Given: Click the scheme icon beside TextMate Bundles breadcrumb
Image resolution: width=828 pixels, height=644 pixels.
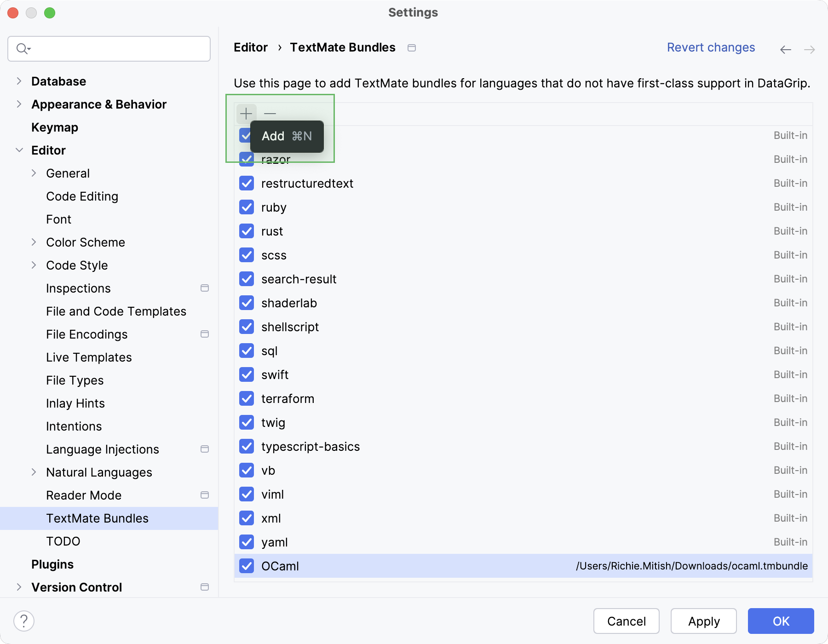Looking at the screenshot, I should pos(412,47).
